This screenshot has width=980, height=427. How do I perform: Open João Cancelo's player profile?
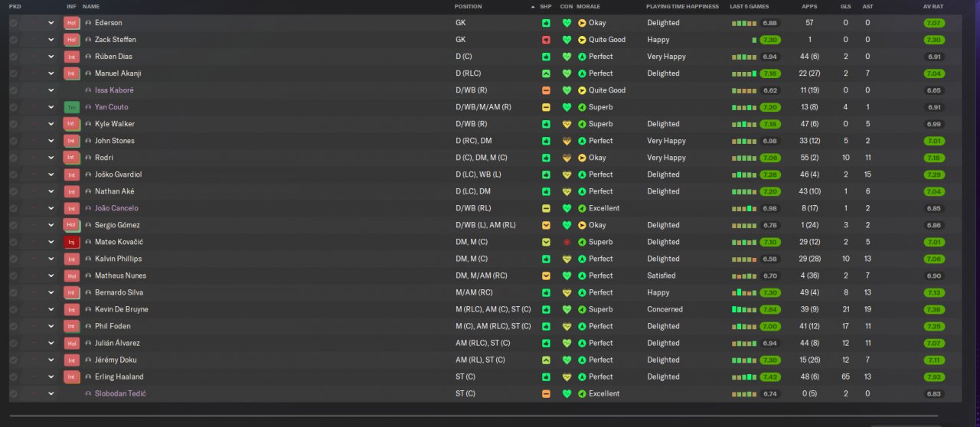click(116, 208)
